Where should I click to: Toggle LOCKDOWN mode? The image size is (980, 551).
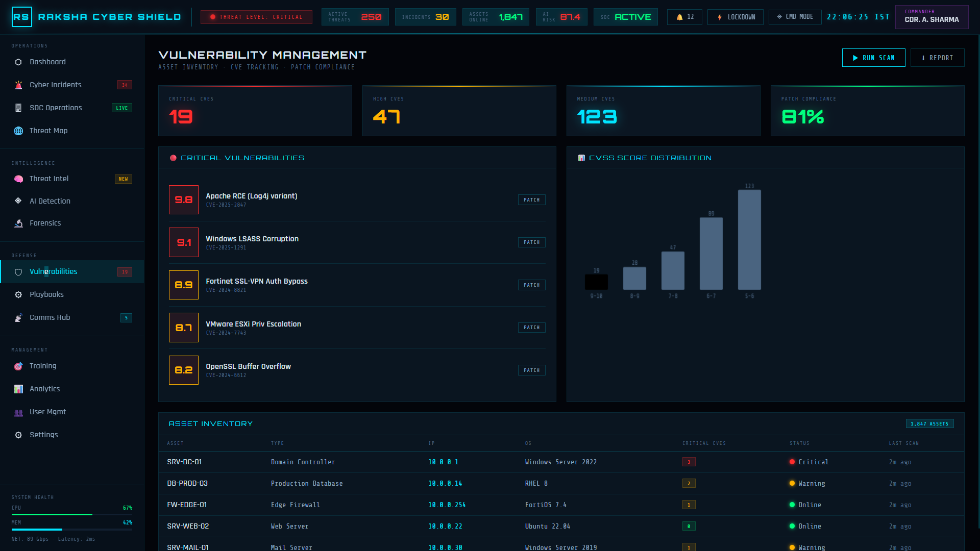click(735, 17)
